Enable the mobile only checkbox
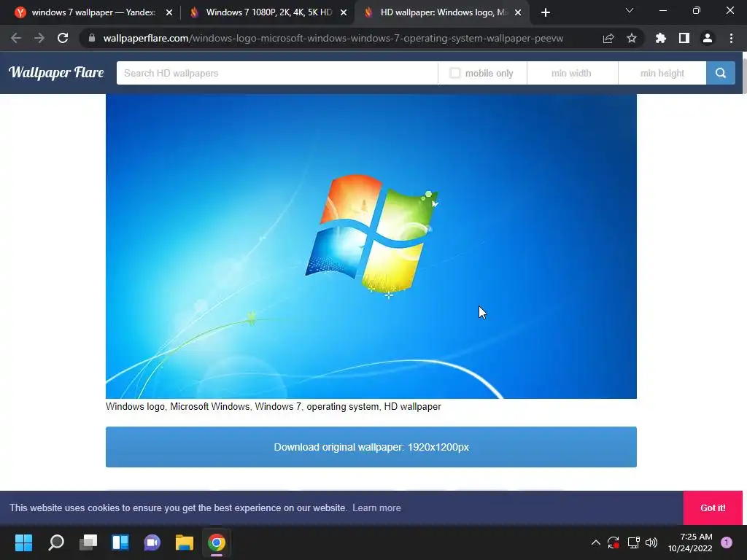The image size is (747, 560). click(455, 73)
